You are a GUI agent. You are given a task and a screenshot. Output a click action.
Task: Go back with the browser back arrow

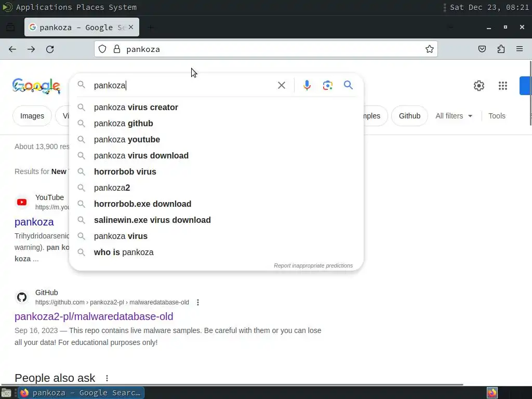coord(12,49)
